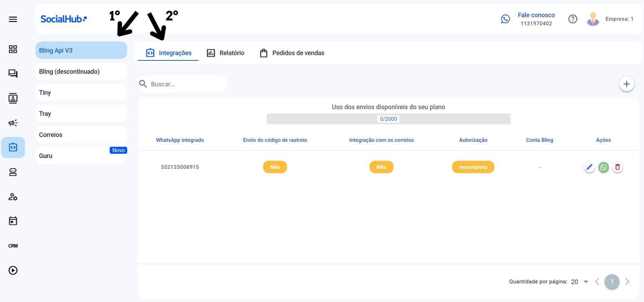Screen dimensions: 644x302
Task: Switch to the Relatório tab
Action: tap(225, 53)
